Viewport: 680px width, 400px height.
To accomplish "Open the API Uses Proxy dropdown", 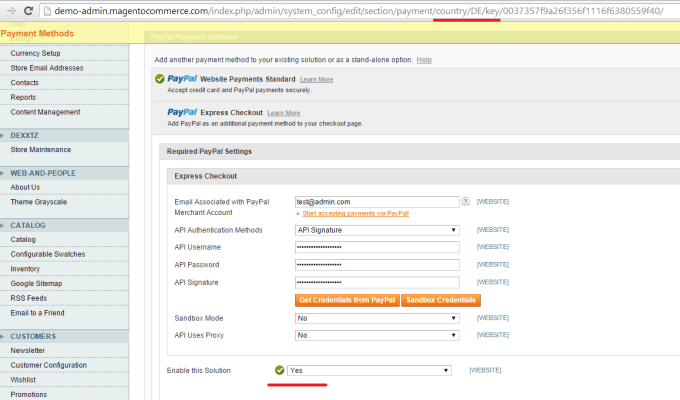I will [x=377, y=335].
